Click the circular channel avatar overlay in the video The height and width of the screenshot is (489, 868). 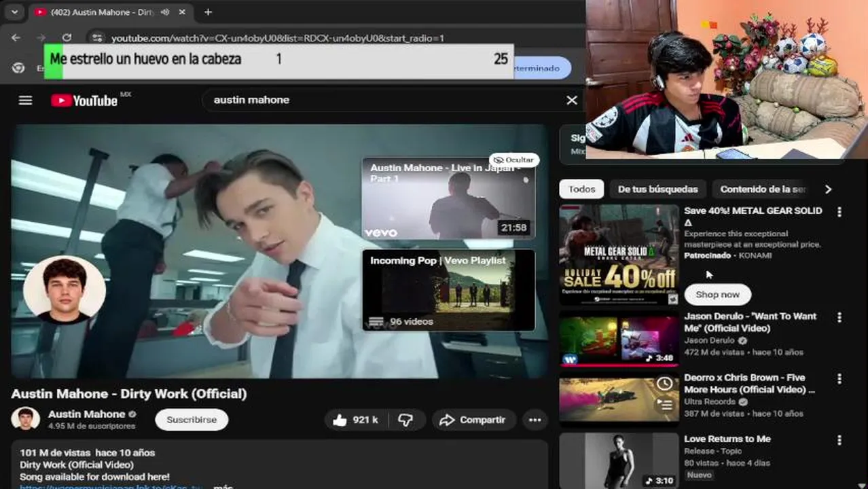65,289
